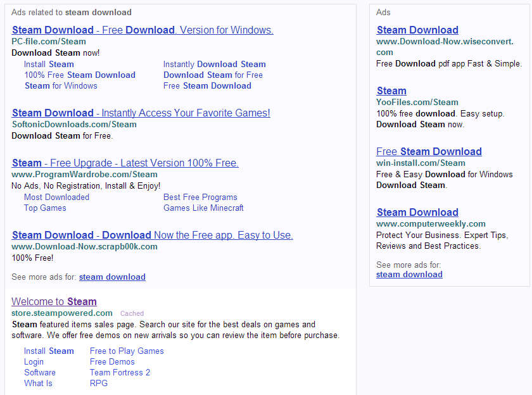Image resolution: width=532 pixels, height=395 pixels.
Task: Open the 'Cached' version of Steam result
Action: 132,313
